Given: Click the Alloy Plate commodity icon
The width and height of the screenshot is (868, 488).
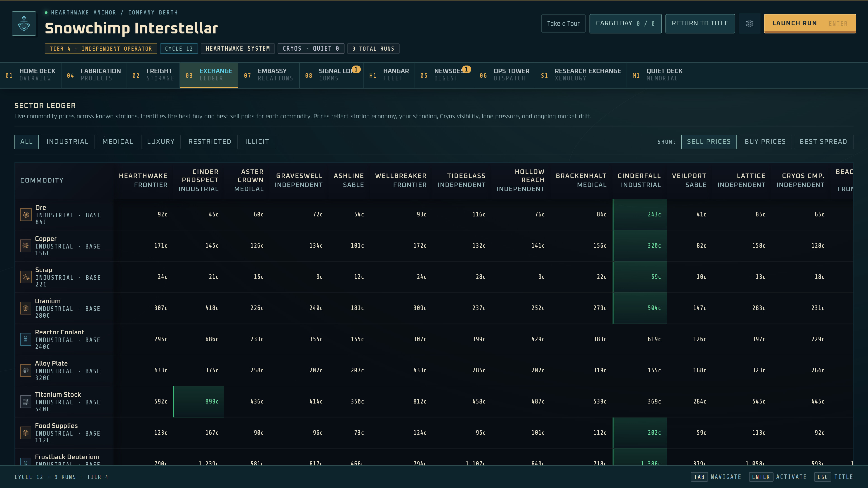Looking at the screenshot, I should (26, 371).
